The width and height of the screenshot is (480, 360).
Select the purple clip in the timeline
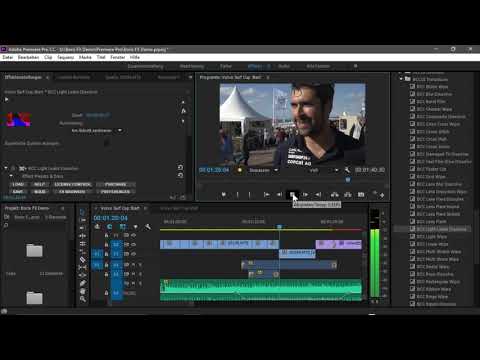pos(339,244)
